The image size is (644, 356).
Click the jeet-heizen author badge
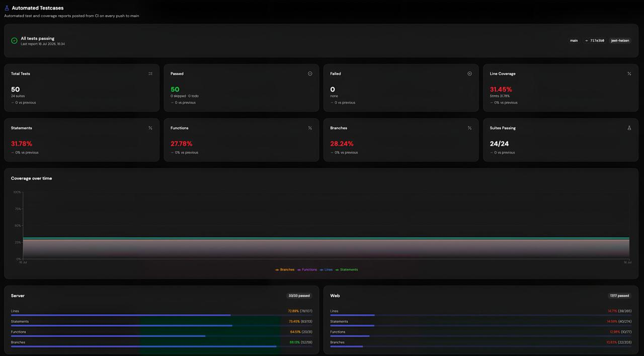click(620, 41)
